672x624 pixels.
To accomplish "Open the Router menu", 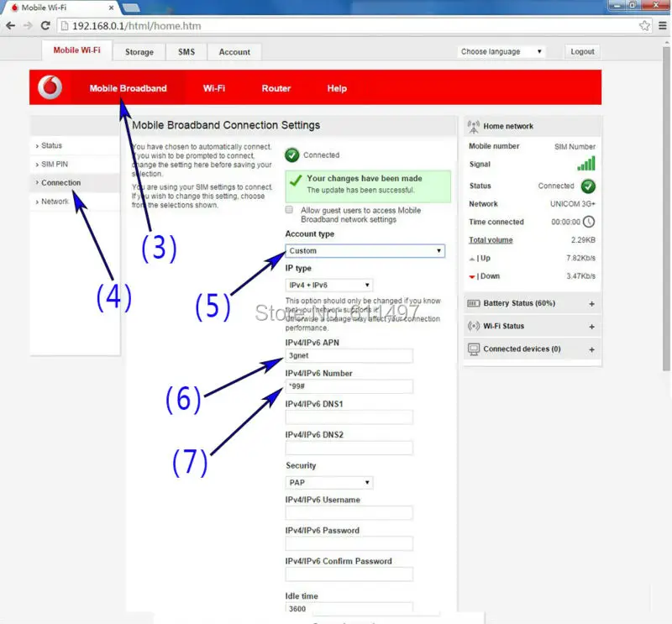I will point(276,88).
